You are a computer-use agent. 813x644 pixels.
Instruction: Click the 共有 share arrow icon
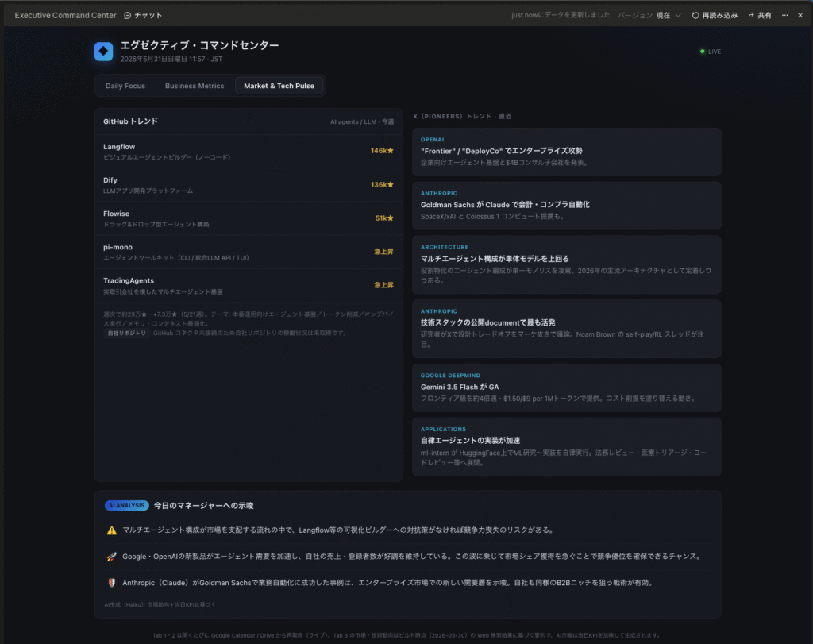coord(751,16)
